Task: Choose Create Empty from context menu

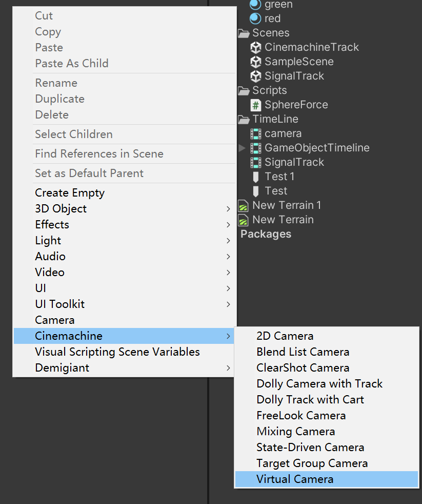Action: coord(125,193)
